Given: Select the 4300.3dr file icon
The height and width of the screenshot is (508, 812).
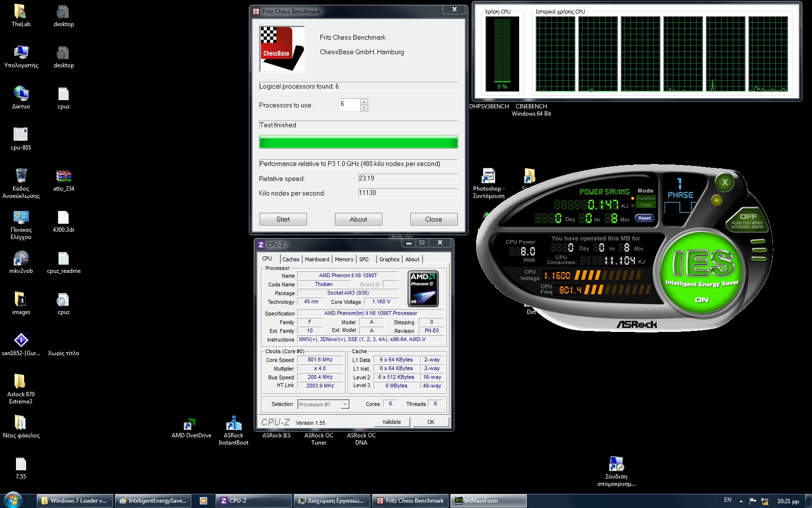Looking at the screenshot, I should point(63,221).
